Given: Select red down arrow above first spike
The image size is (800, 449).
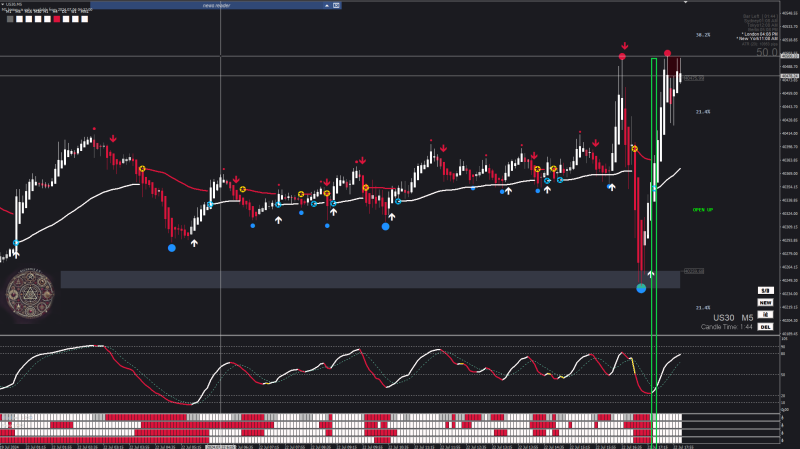Looking at the screenshot, I should pos(624,46).
